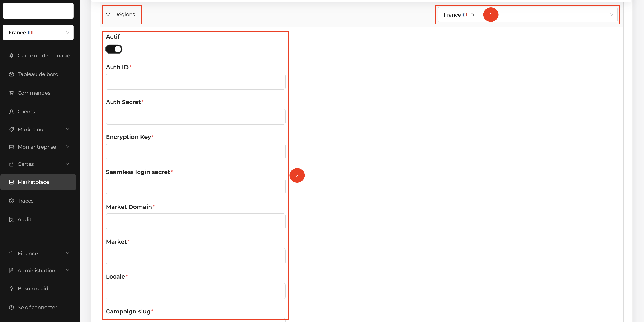Select the Marketplace menu item
This screenshot has height=322, width=644.
click(38, 182)
